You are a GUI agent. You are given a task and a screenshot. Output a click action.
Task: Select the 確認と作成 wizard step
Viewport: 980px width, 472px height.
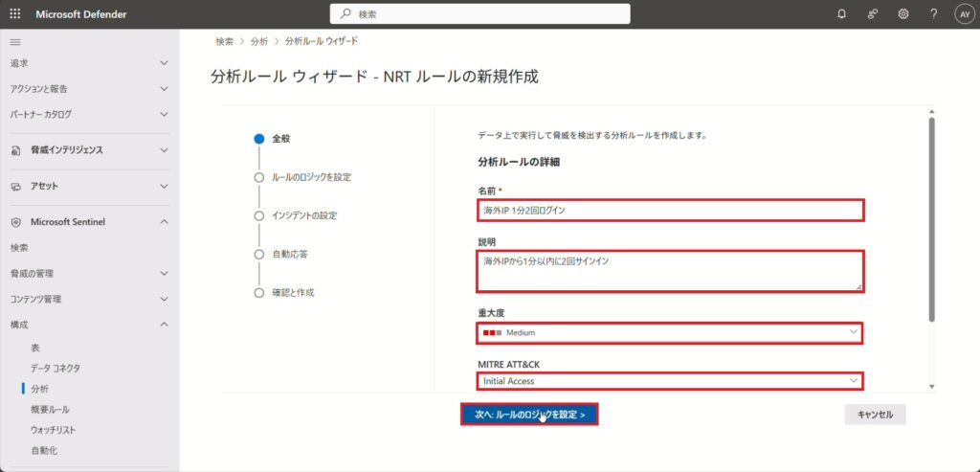[x=293, y=292]
